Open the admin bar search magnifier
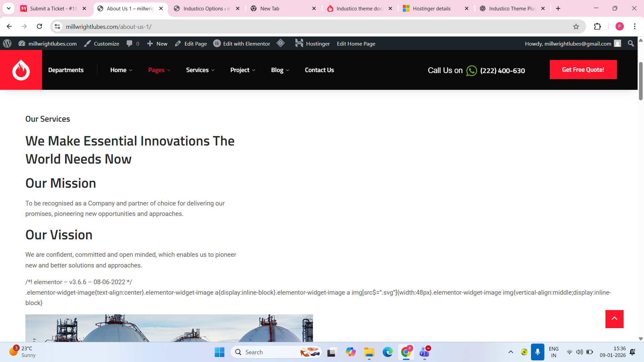This screenshot has width=644, height=362. click(631, 44)
